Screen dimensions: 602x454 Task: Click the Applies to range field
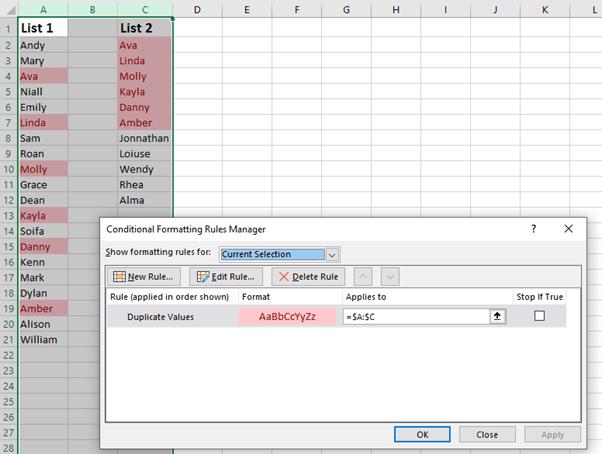(416, 317)
